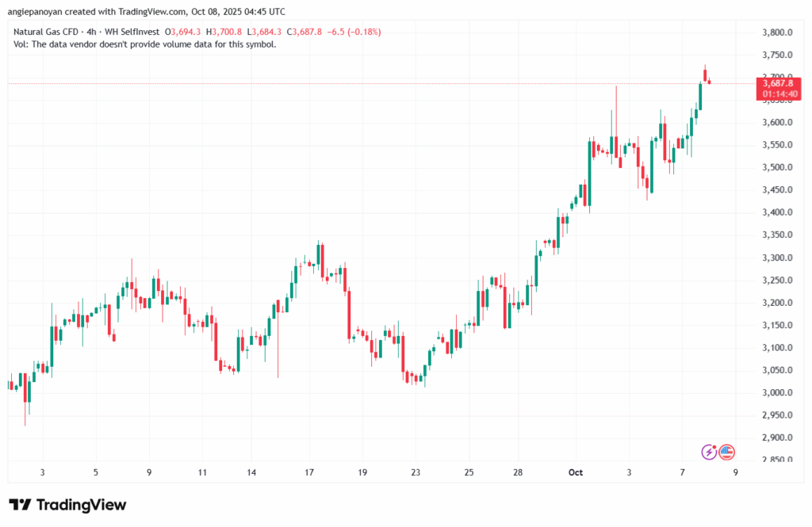Click the Oct label on time axis
Viewport: 812px width, 527px height.
(576, 472)
